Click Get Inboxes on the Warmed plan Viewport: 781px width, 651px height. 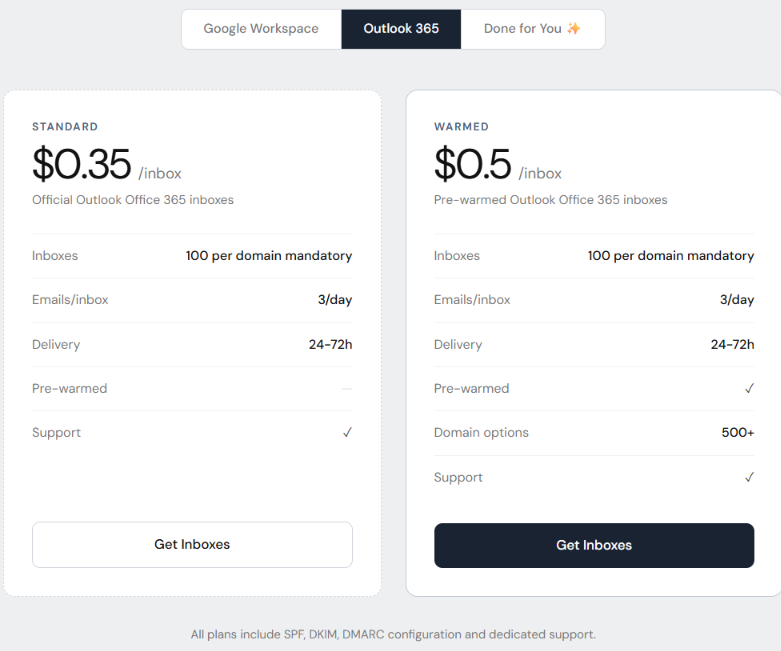click(594, 545)
